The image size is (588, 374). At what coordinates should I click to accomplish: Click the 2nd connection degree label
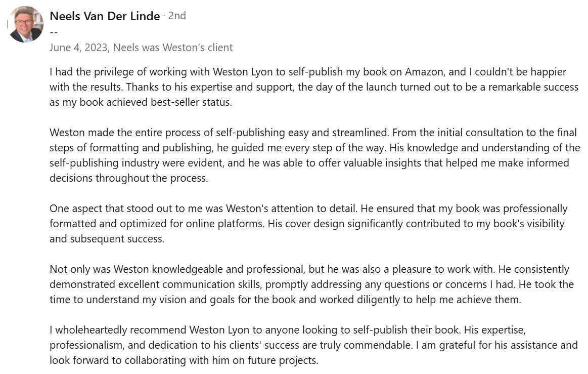pos(177,16)
